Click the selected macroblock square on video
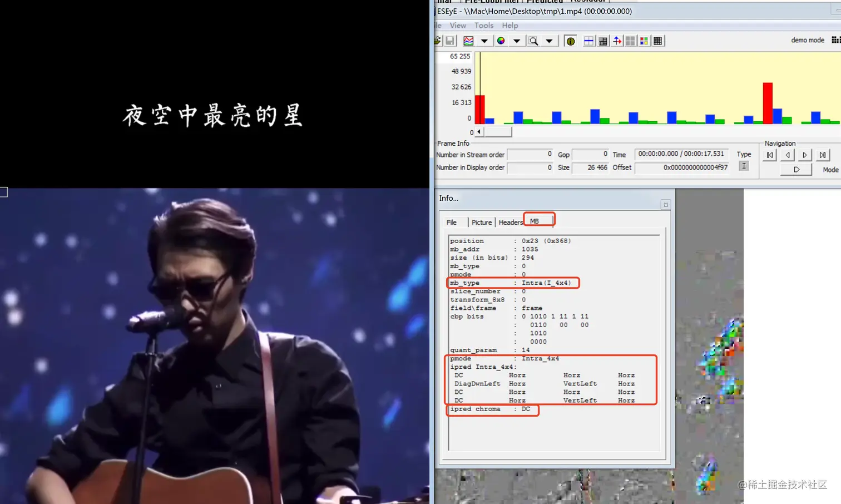 [x=3, y=192]
